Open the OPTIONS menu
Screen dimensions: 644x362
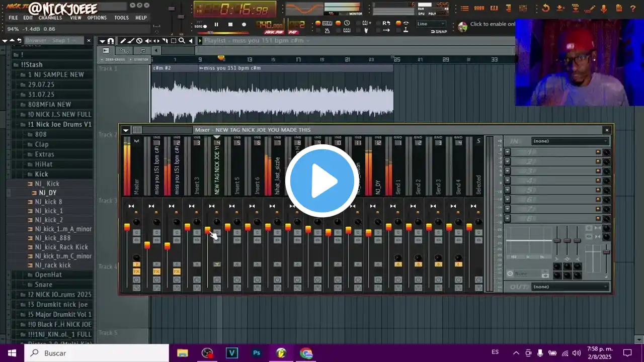(x=97, y=18)
